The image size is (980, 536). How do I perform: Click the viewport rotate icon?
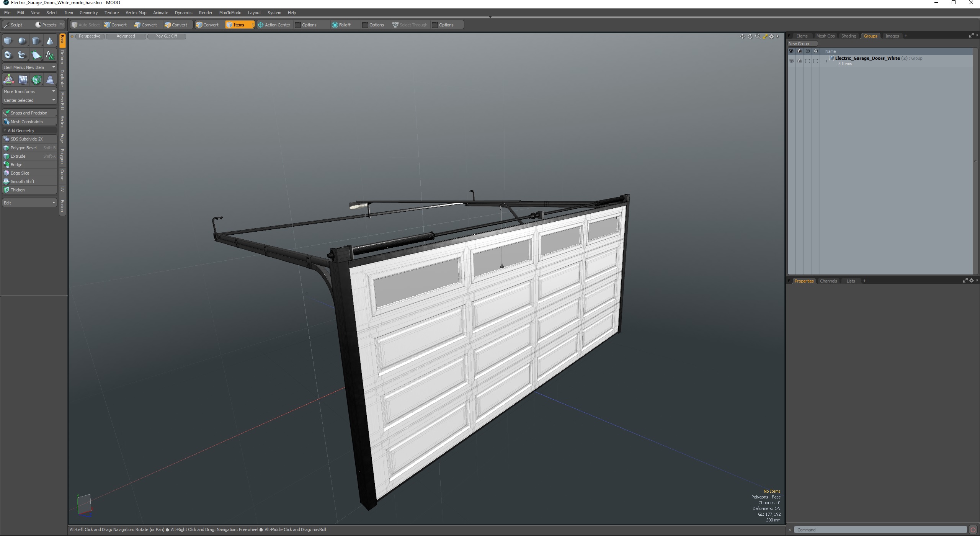pyautogui.click(x=750, y=36)
